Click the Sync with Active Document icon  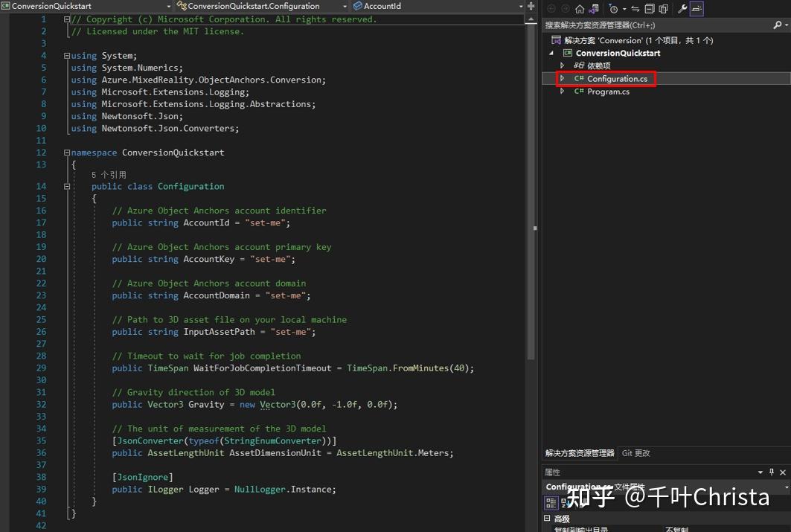click(x=635, y=9)
